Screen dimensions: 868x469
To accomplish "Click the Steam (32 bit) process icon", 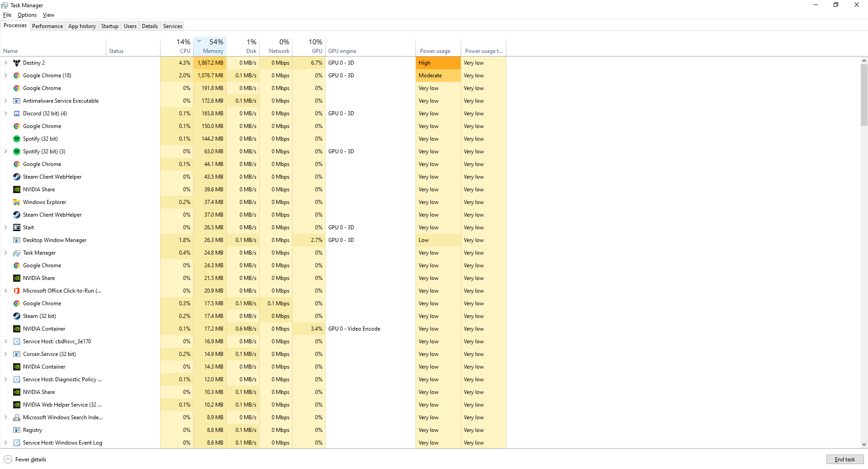I will click(x=17, y=316).
